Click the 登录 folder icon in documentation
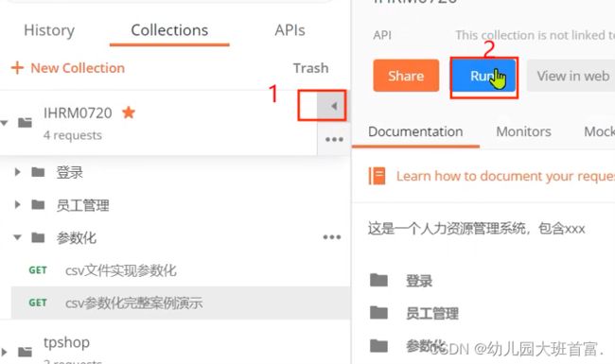Image resolution: width=615 pixels, height=364 pixels. point(378,280)
